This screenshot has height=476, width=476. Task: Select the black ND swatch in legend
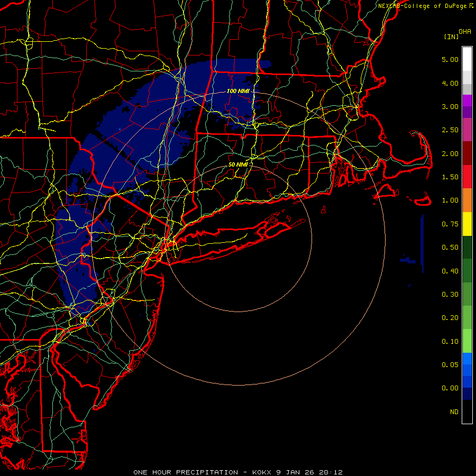(467, 411)
